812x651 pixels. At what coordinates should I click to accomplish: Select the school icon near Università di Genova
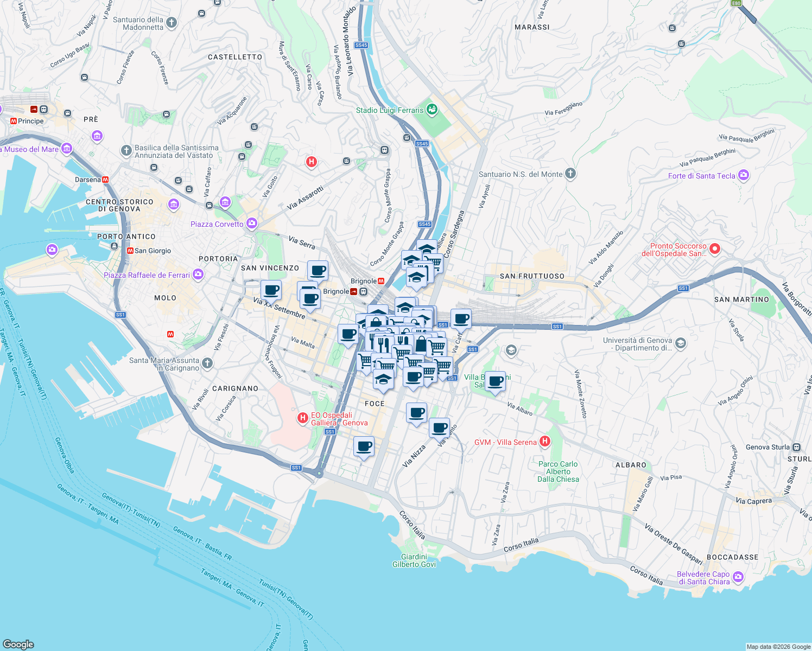[681, 343]
